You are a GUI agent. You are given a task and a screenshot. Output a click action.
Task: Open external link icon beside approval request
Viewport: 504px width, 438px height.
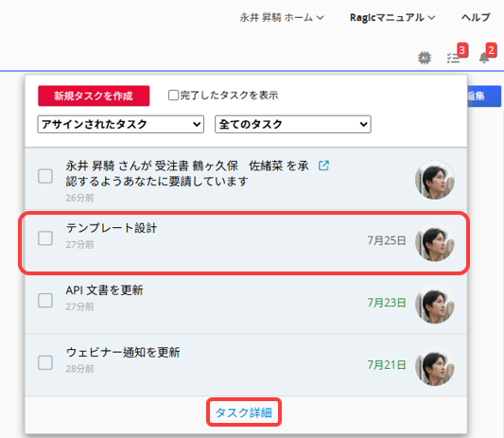click(323, 166)
